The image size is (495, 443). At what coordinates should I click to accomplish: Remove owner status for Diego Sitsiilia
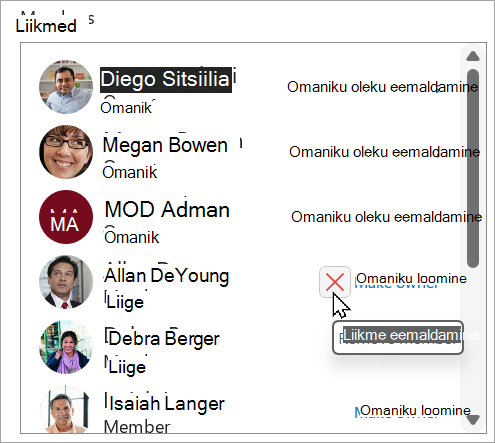[382, 87]
